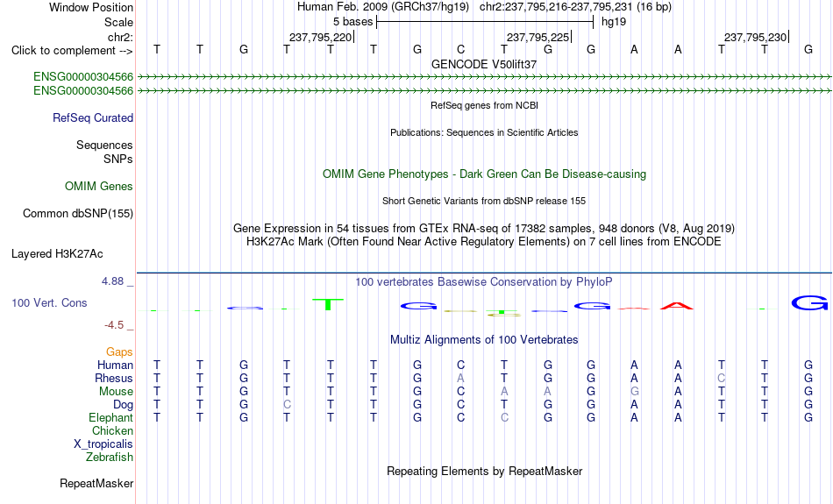Click the Zebrafish species row label
Image resolution: width=833 pixels, height=504 pixels.
pyautogui.click(x=110, y=458)
